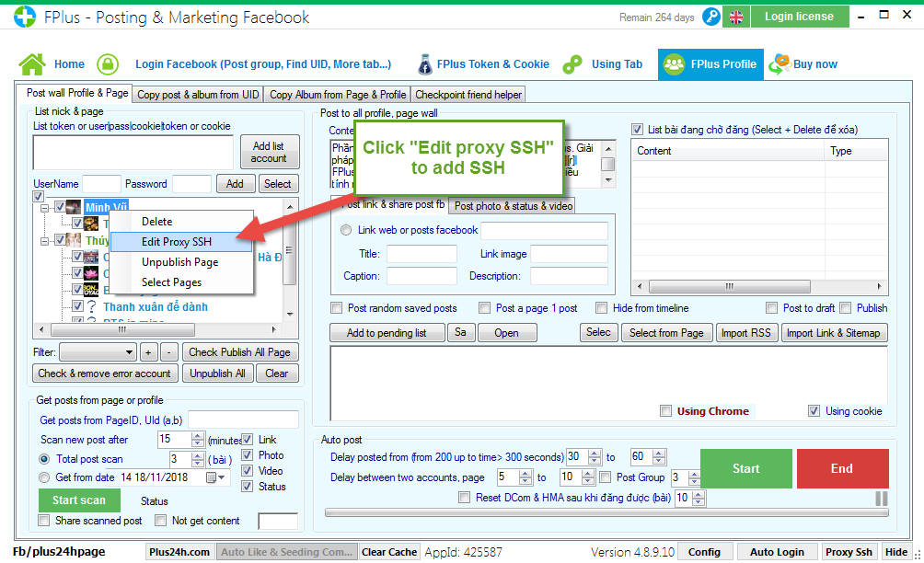
Task: Collapse the Thúy tree node
Action: (x=44, y=241)
